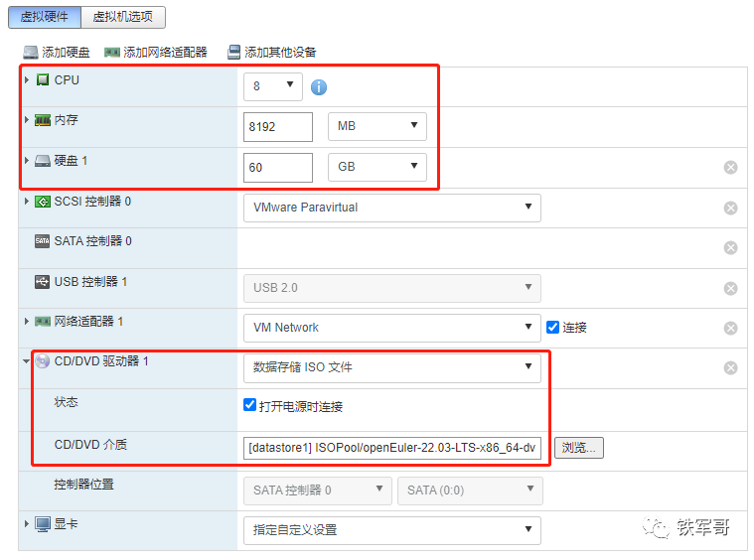Viewport: 754px width, 560px height.
Task: Open the 虚拟机选项 tab
Action: click(123, 17)
